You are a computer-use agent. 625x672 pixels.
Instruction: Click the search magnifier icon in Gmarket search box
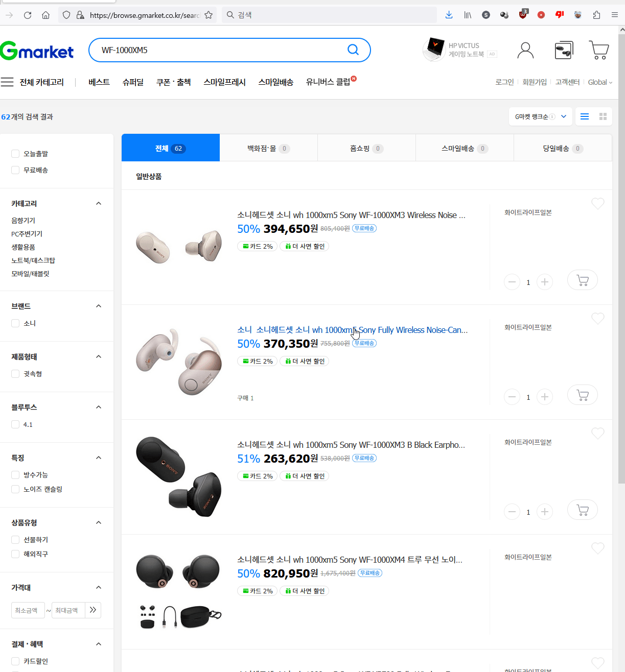tap(353, 50)
